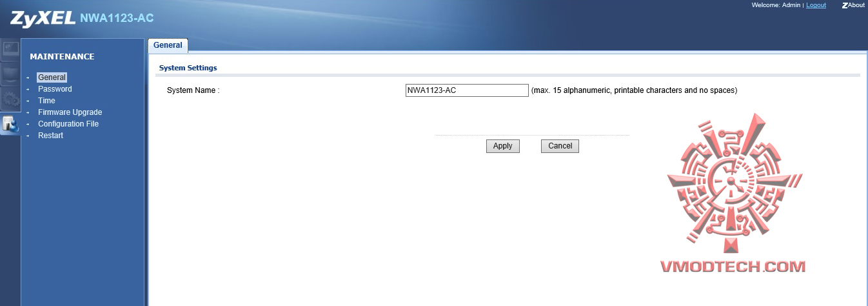This screenshot has width=868, height=306.
Task: Click the NWA1123-AC model name header
Action: coord(117,17)
